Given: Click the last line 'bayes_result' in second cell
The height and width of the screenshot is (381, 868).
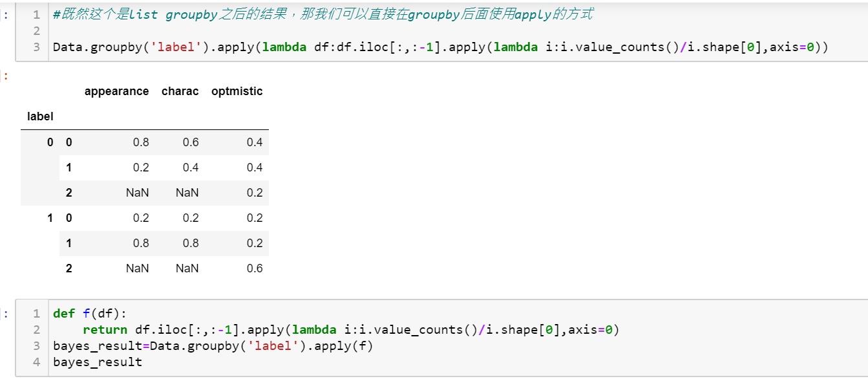Looking at the screenshot, I should tap(98, 362).
